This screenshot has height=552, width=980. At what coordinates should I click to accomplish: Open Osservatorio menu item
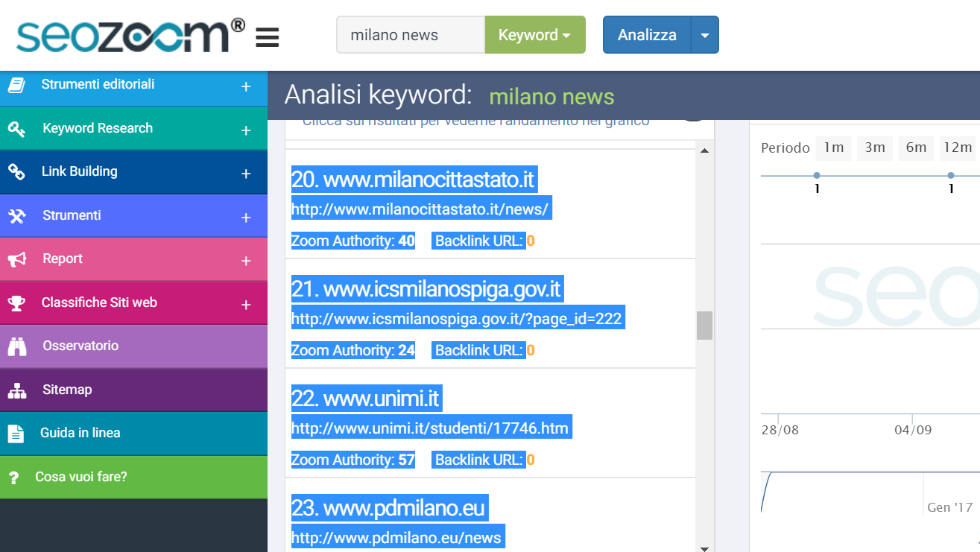[133, 346]
